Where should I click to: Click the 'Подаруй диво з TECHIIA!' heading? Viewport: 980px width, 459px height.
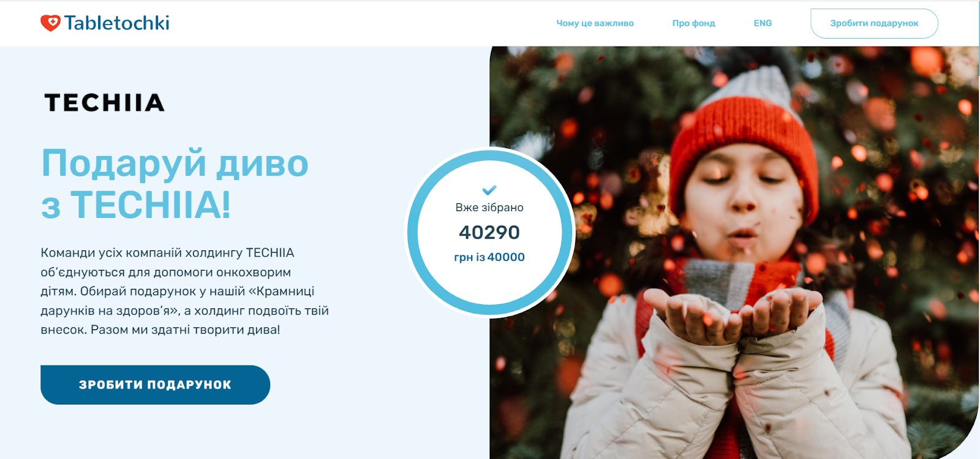pos(175,183)
